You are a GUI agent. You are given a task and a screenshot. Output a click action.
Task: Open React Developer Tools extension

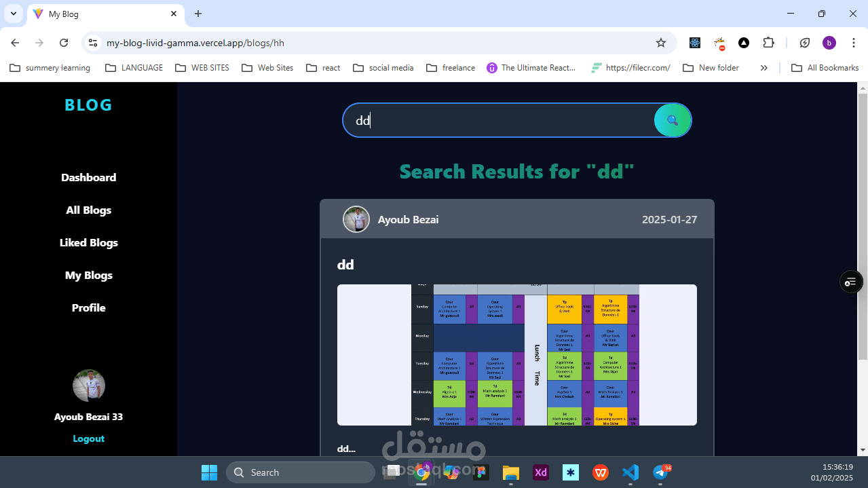(695, 43)
